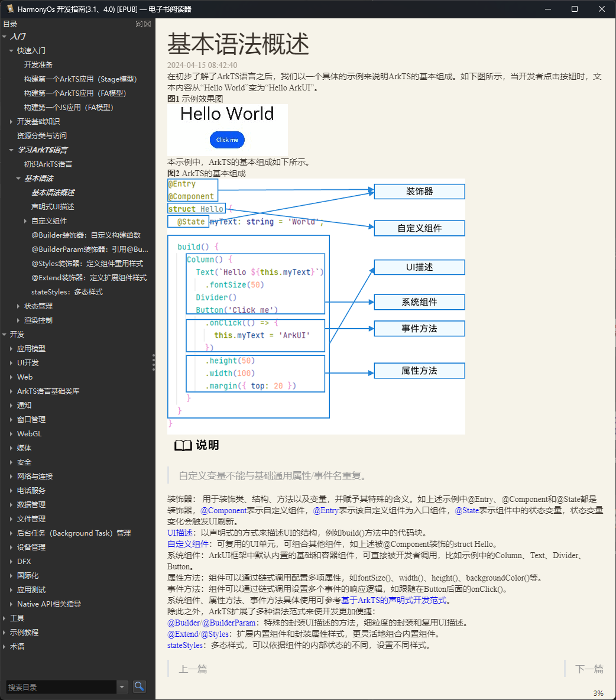Select Native API相关指导 entry
Image resolution: width=616 pixels, height=700 pixels.
pyautogui.click(x=49, y=604)
